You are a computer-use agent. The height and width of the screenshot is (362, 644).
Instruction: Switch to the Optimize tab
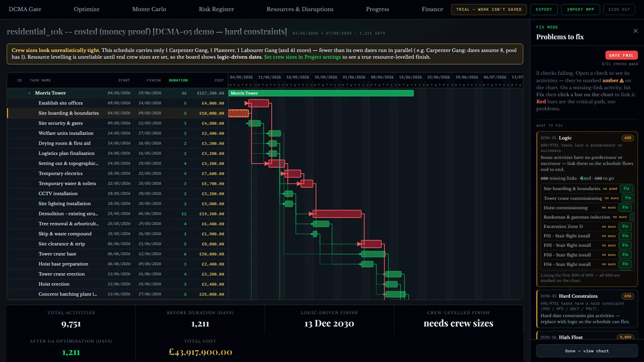tap(87, 9)
